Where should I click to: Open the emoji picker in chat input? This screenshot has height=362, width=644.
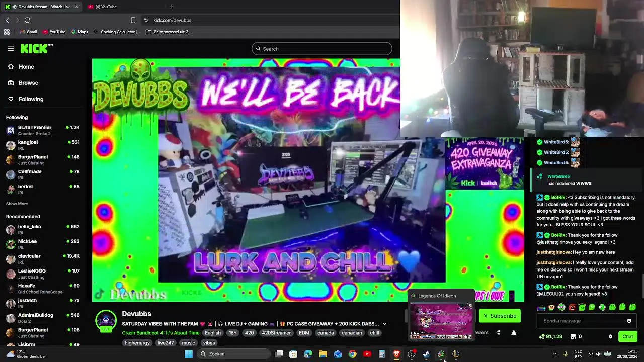pos(629,321)
